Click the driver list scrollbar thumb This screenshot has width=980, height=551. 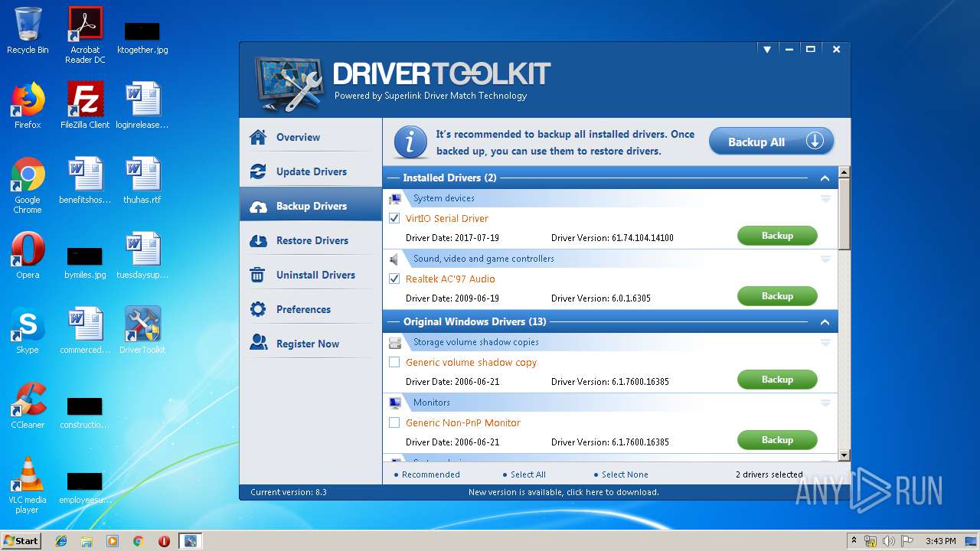coord(844,214)
